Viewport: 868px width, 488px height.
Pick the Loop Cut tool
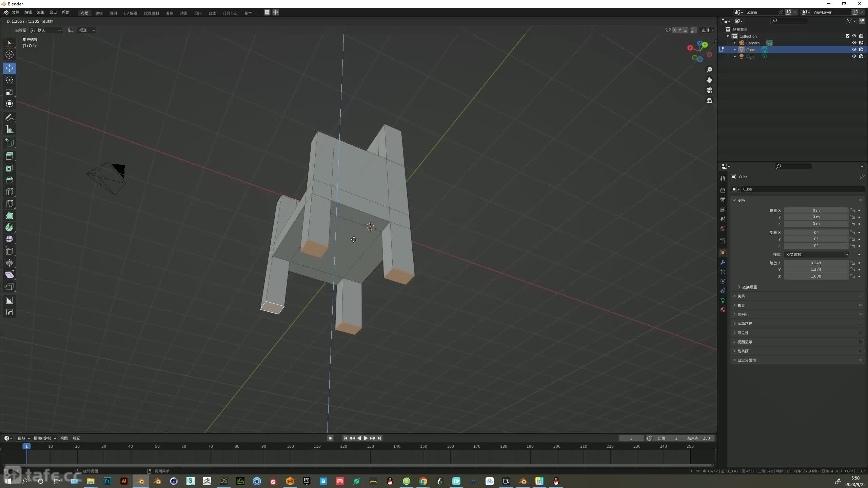click(9, 192)
